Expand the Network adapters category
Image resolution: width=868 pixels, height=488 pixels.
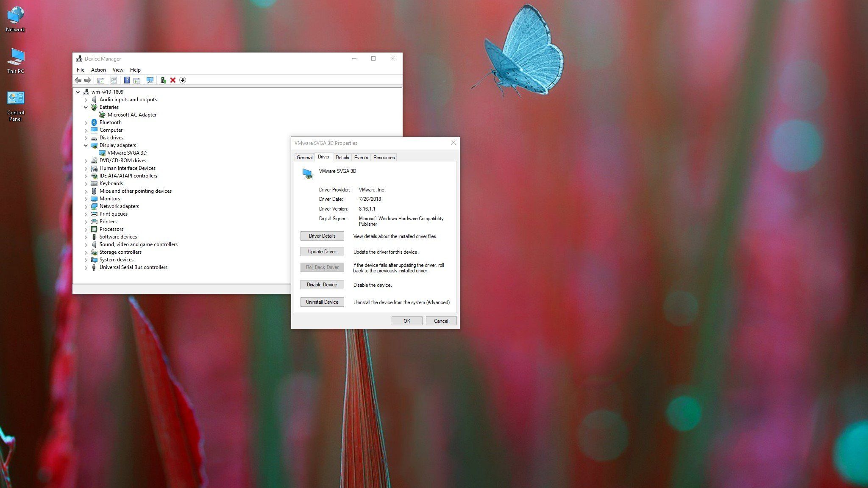tap(86, 206)
